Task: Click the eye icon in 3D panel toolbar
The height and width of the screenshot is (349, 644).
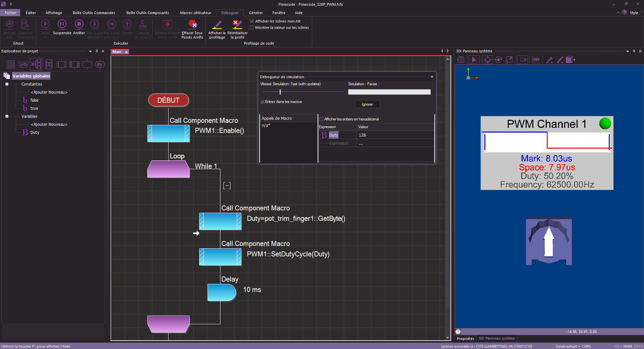Action: [536, 60]
